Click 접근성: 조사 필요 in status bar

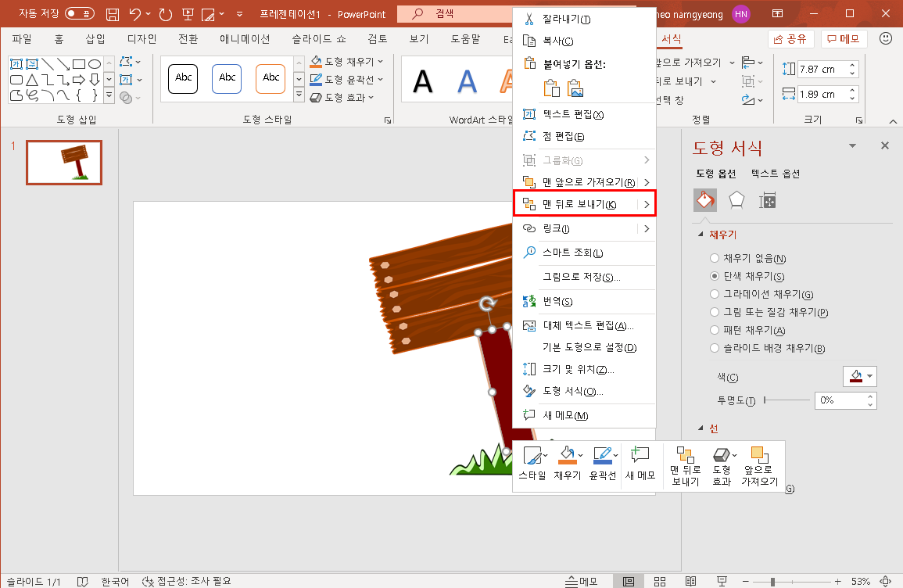[x=187, y=581]
